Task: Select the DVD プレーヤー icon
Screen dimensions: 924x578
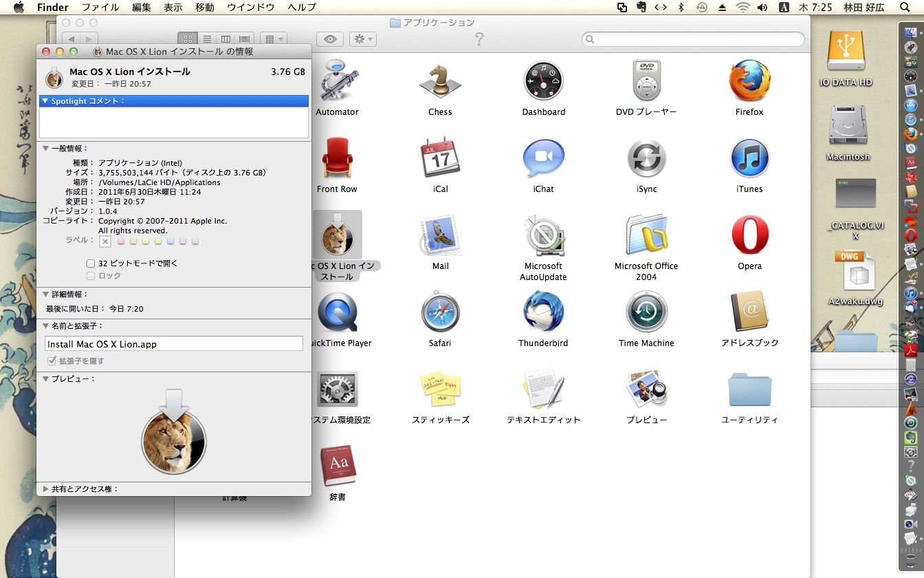Action: [x=646, y=81]
